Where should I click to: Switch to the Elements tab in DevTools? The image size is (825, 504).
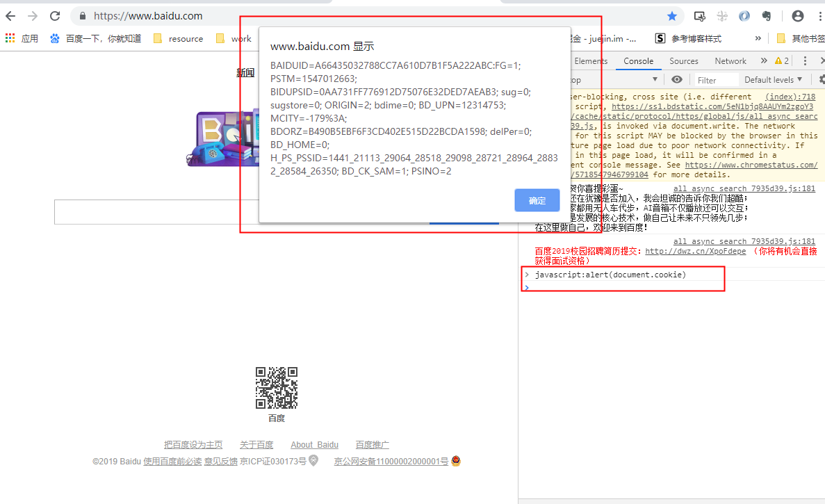pos(590,61)
